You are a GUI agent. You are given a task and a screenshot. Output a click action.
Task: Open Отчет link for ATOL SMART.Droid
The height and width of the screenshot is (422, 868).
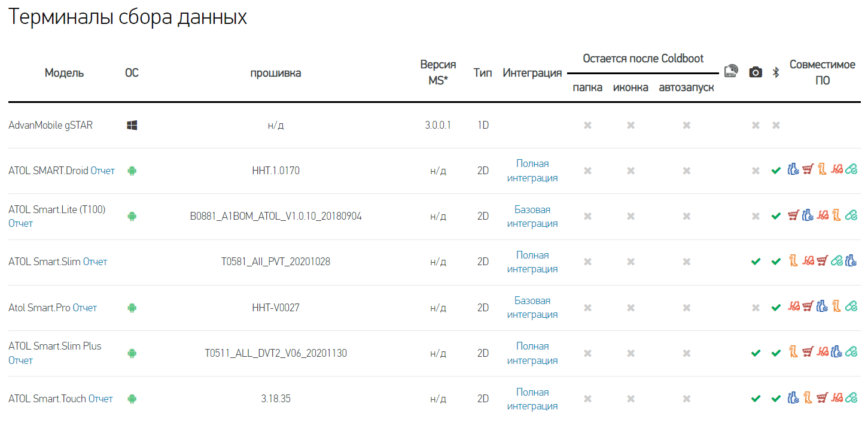point(102,171)
